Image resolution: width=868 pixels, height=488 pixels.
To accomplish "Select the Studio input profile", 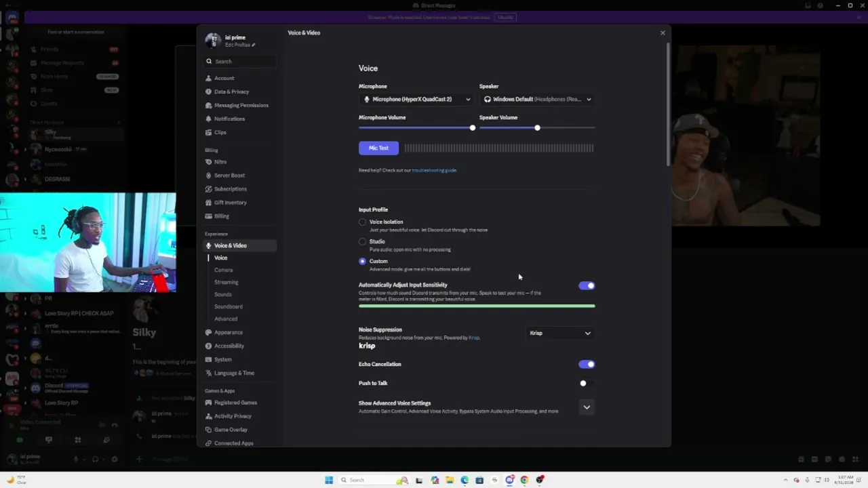I will 363,242.
